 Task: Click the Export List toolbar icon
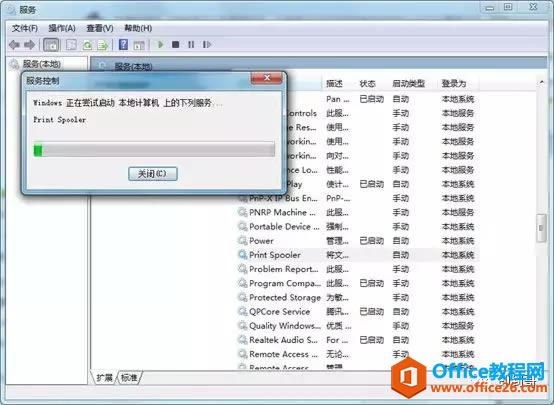tap(103, 45)
